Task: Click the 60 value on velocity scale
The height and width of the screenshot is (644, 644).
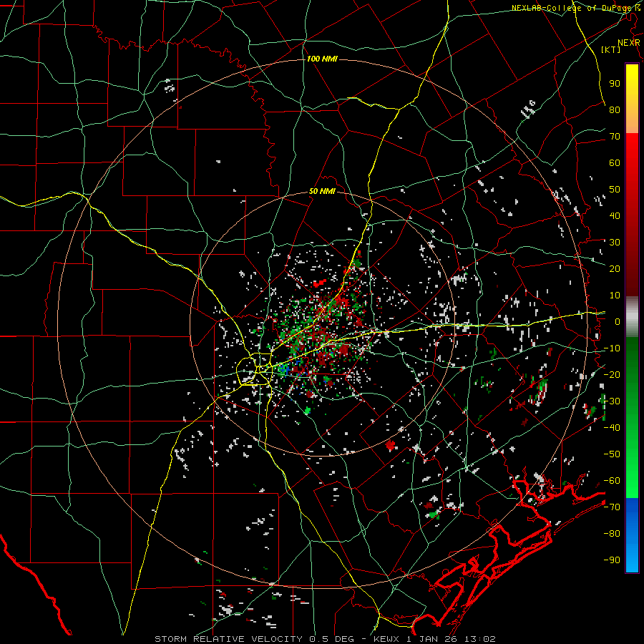Action: click(615, 162)
